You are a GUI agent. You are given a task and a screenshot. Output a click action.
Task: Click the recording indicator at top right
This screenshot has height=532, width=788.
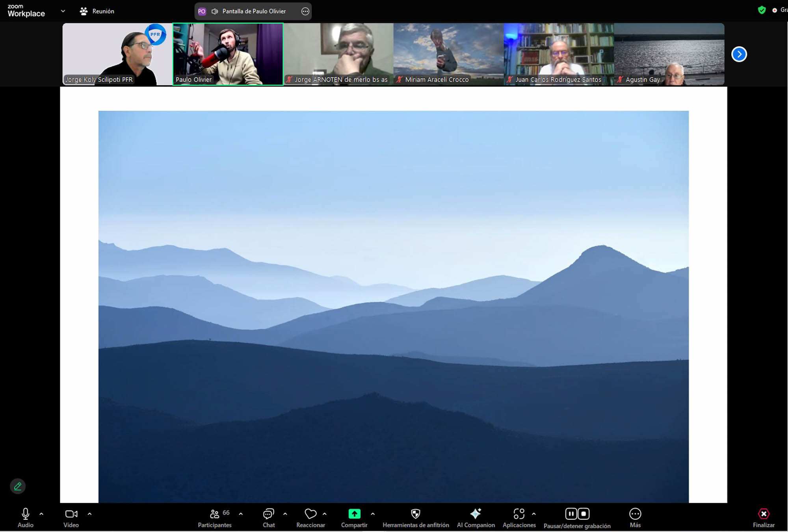pyautogui.click(x=780, y=10)
